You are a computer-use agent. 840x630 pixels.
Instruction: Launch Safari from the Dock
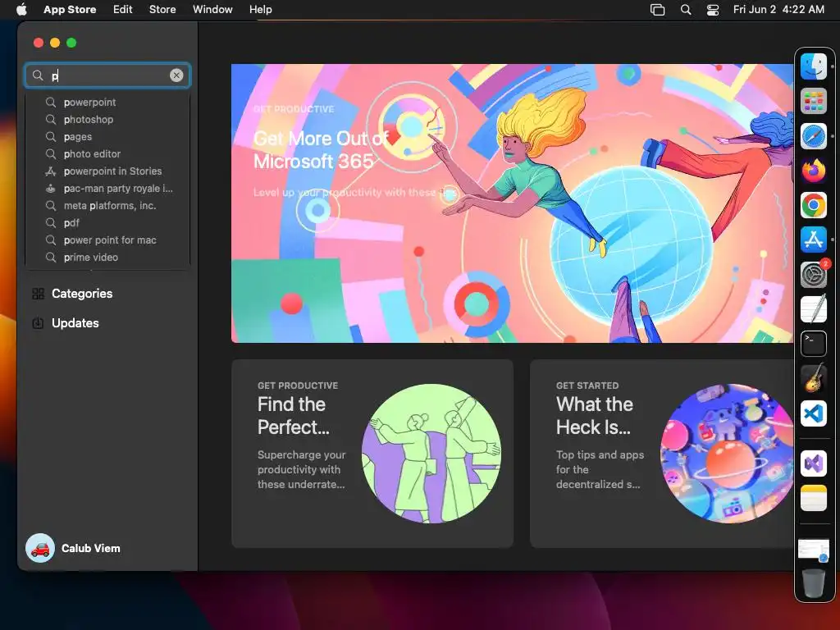[x=813, y=136]
